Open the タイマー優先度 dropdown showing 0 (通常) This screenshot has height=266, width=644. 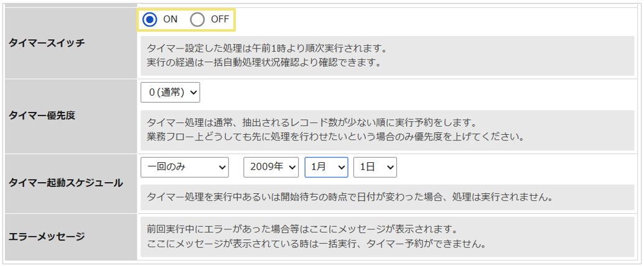click(170, 93)
